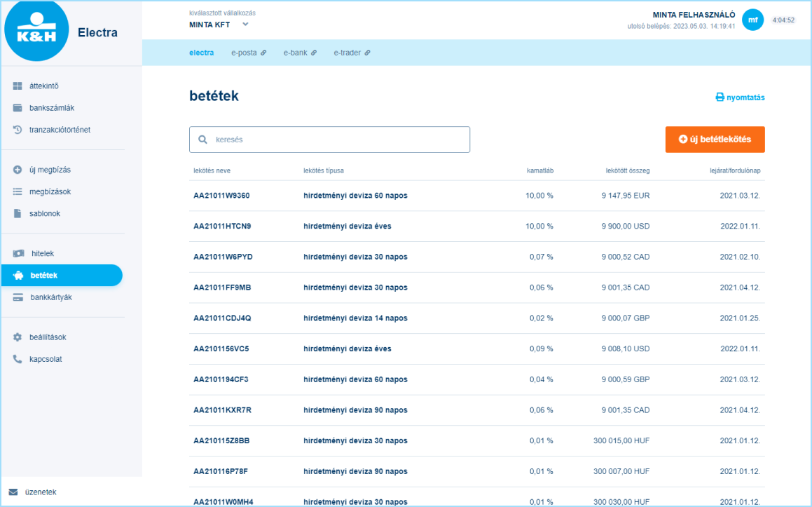
Task: Switch to the e-bank tab
Action: click(x=299, y=53)
